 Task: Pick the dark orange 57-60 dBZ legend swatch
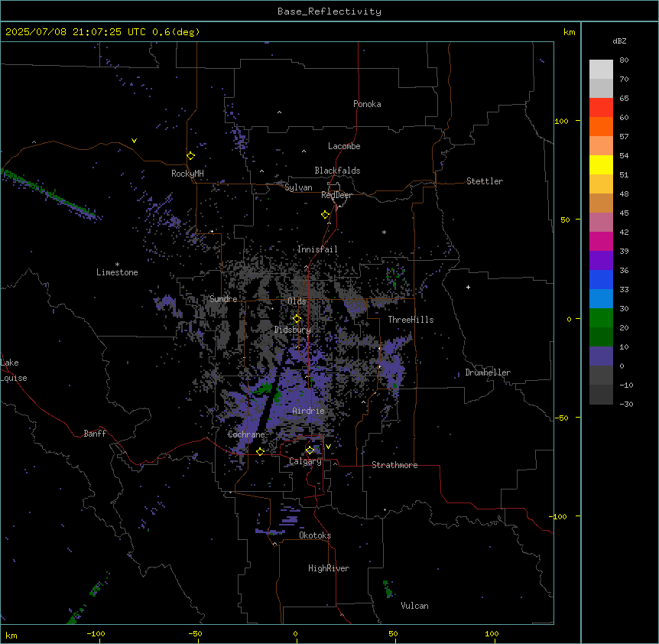[601, 126]
